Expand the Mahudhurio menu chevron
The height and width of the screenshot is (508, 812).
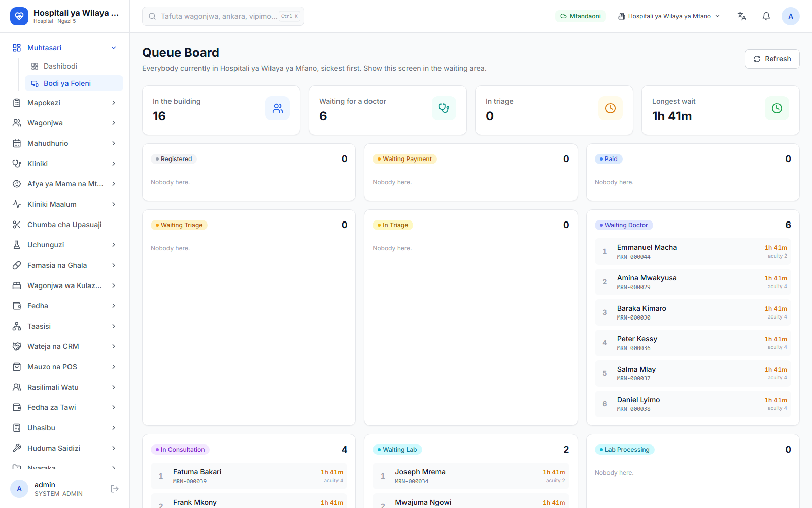(114, 143)
